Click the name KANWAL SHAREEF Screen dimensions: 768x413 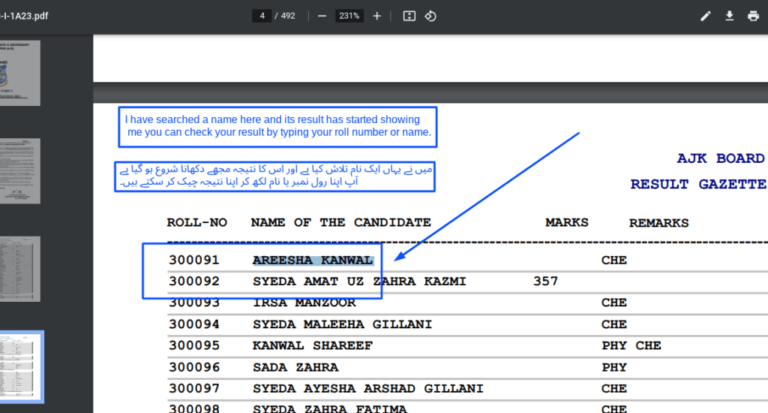tap(312, 346)
